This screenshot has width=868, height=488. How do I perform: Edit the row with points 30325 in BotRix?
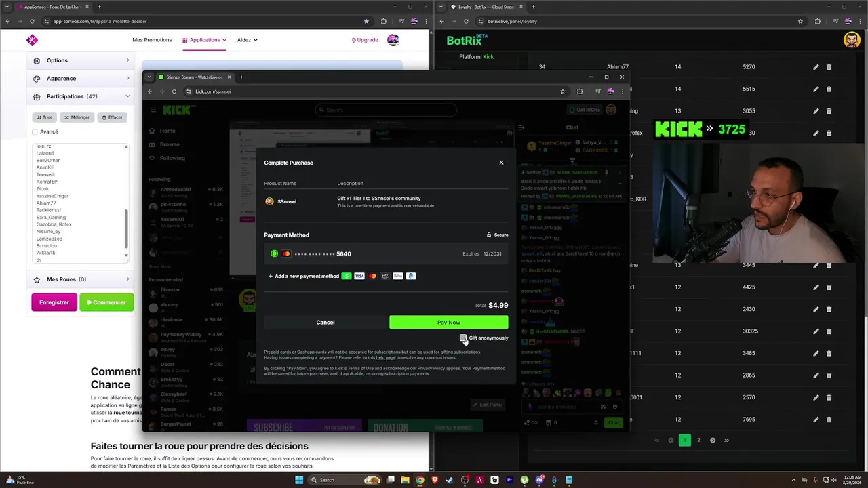coord(816,331)
